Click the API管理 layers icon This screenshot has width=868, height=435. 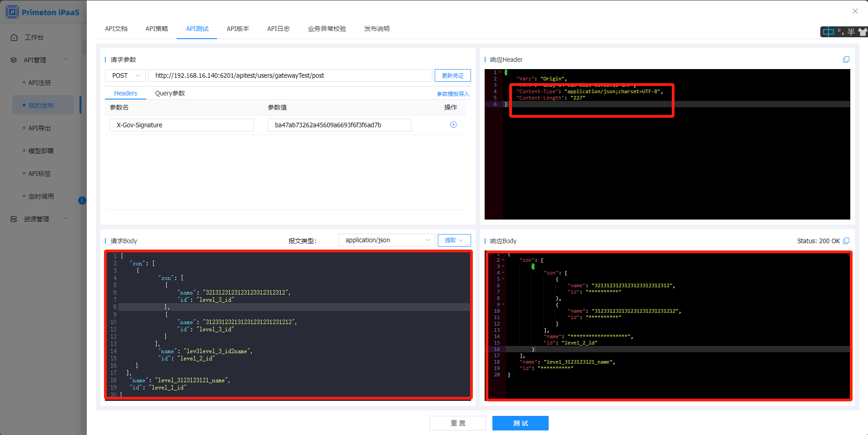(14, 60)
